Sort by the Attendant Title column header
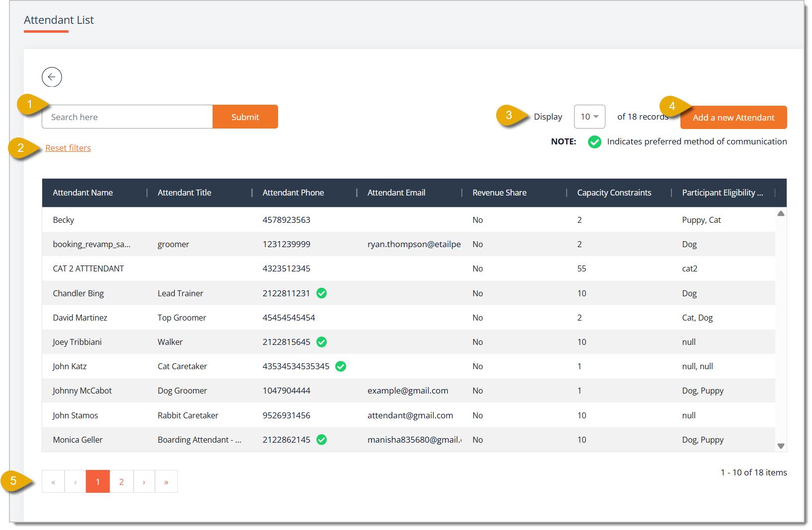The height and width of the screenshot is (530, 812). coord(184,193)
